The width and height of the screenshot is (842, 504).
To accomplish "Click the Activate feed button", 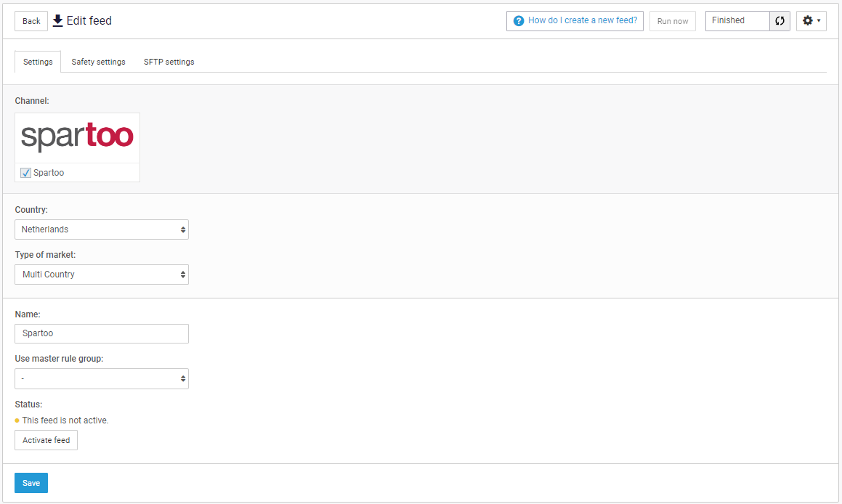I will click(x=46, y=440).
